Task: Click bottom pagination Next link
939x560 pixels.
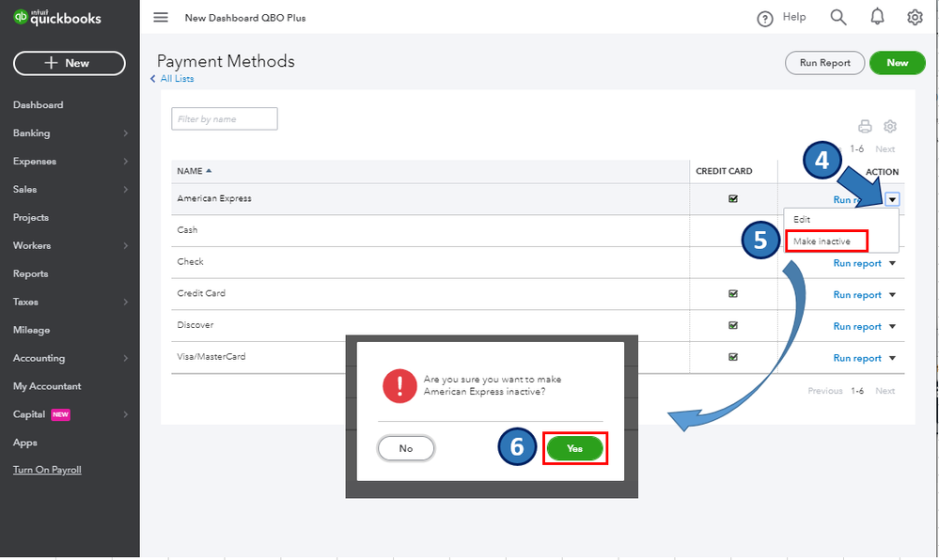Action: click(884, 391)
